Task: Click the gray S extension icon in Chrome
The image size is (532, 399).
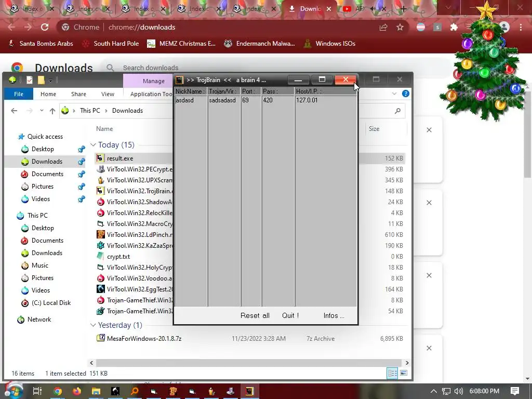Action: [437, 27]
